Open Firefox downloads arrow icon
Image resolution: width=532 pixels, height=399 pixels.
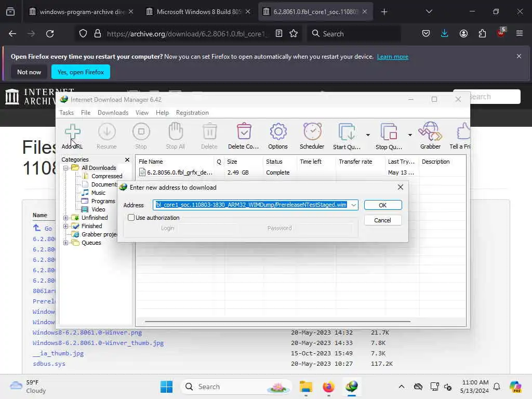[445, 34]
